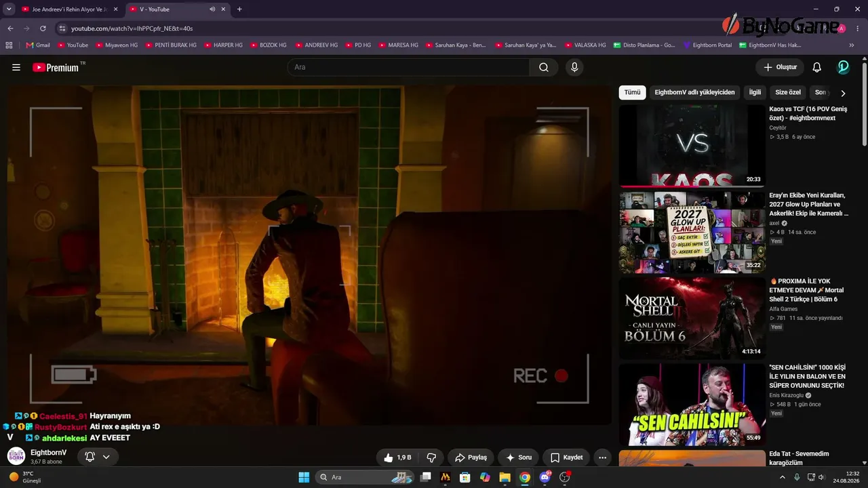This screenshot has height=488, width=868.
Task: Open Windows Start menu
Action: click(x=304, y=477)
